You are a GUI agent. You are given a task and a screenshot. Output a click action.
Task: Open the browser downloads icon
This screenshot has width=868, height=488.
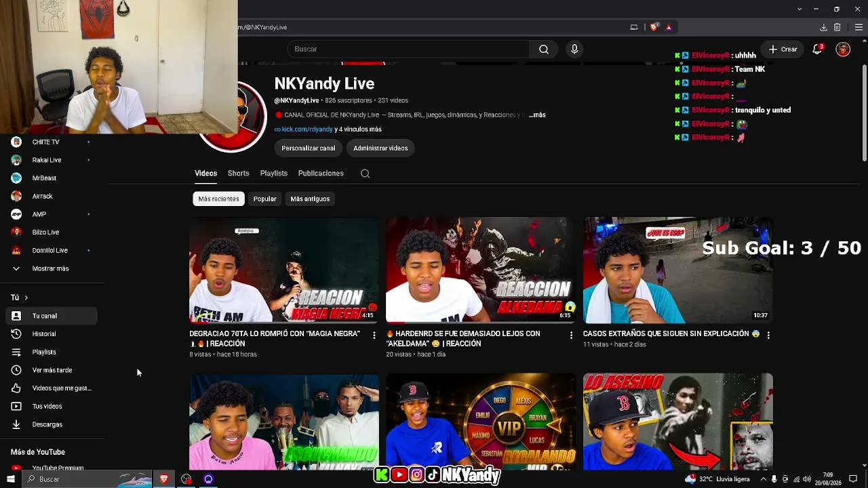tap(823, 27)
